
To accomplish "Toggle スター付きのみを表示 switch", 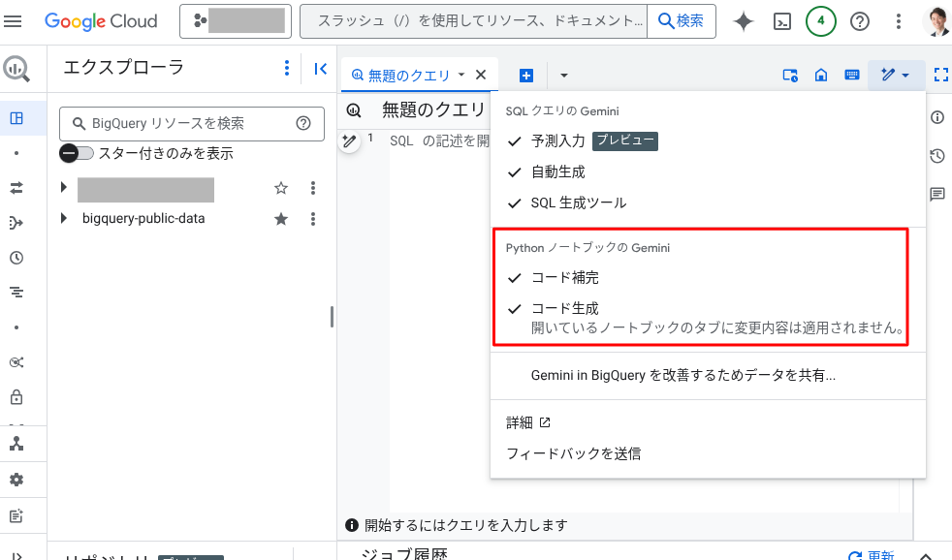I will coord(77,153).
